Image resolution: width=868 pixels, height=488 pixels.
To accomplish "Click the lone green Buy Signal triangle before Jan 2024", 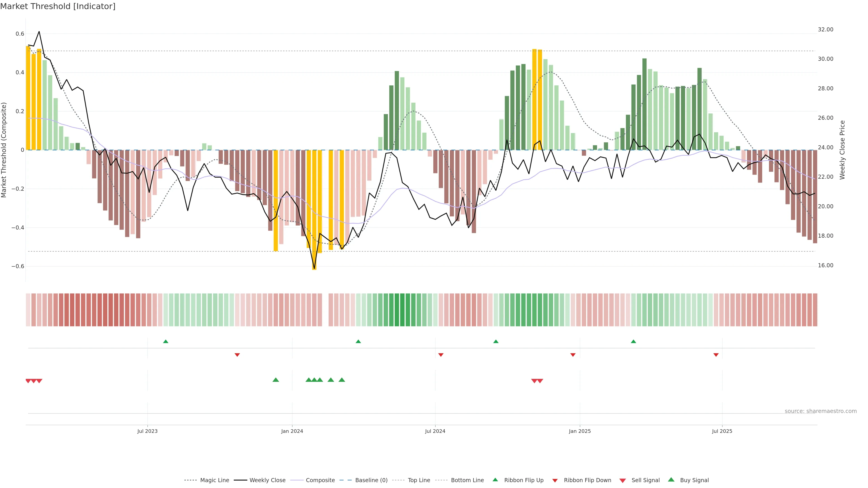I will [276, 380].
